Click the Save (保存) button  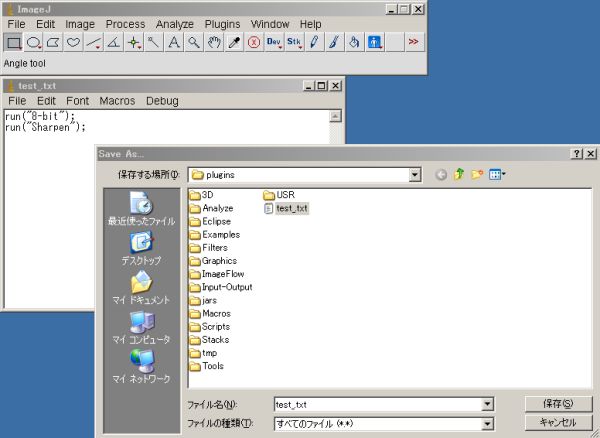click(x=558, y=404)
